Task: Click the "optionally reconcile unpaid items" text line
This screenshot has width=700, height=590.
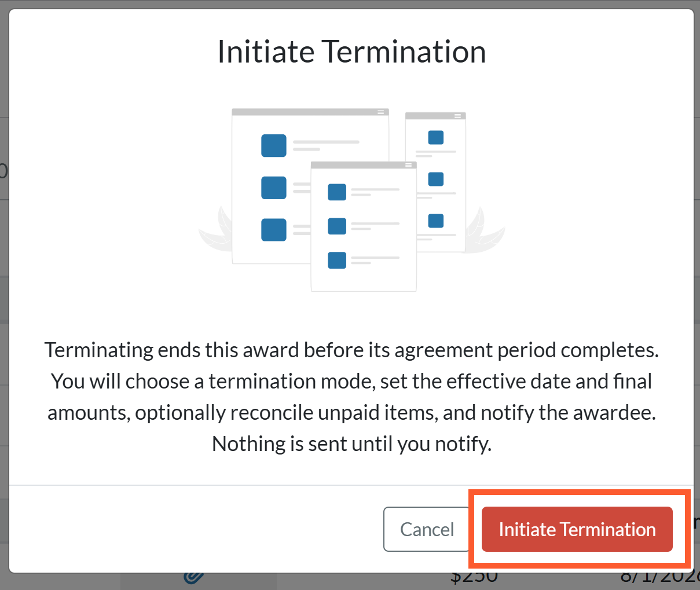Action: 351,412
